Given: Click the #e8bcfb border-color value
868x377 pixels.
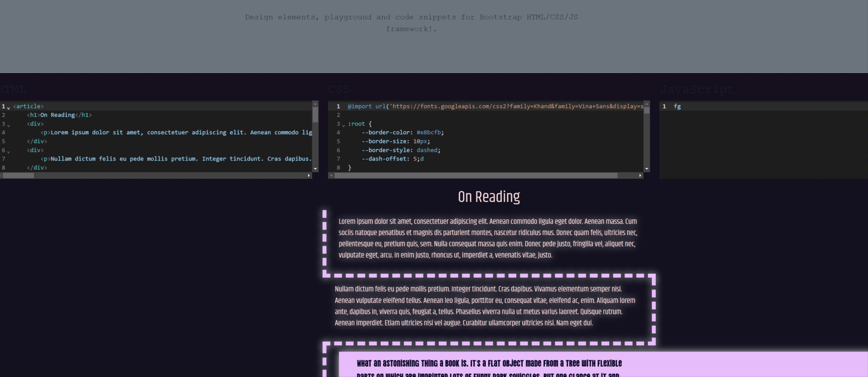Looking at the screenshot, I should (x=429, y=132).
